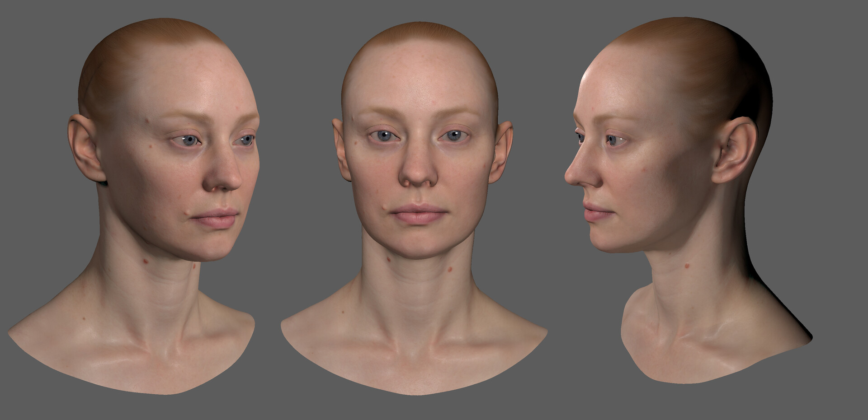Click the left eye of the center head
Viewport: 868px width, 420px height.
383,135
